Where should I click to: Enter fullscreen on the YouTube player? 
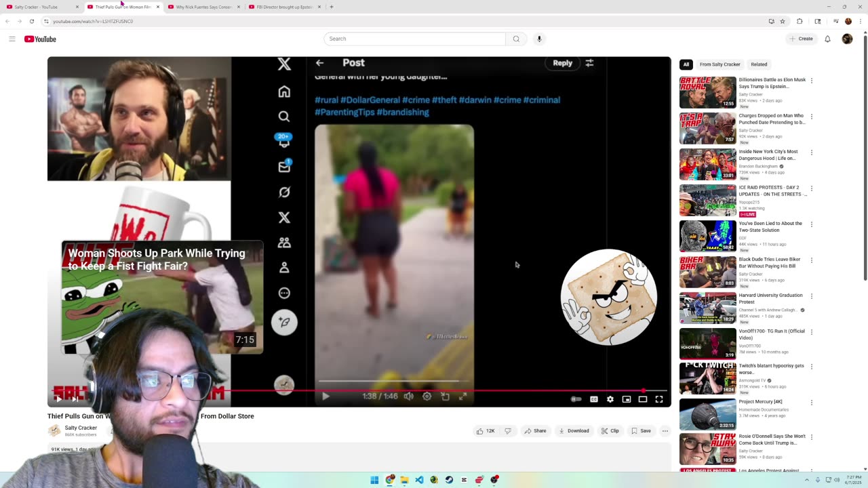tap(659, 399)
